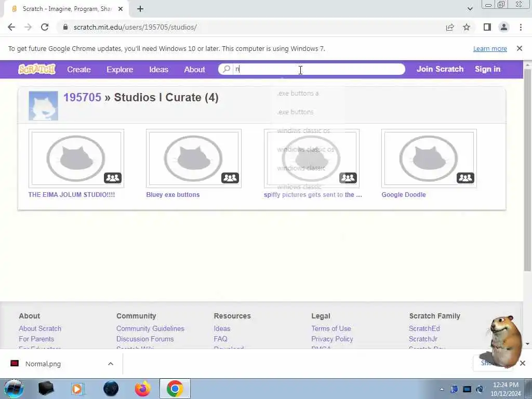The width and height of the screenshot is (532, 399).
Task: Open THE EIMA JOLUM STUDIO!!!! title link
Action: (72, 195)
